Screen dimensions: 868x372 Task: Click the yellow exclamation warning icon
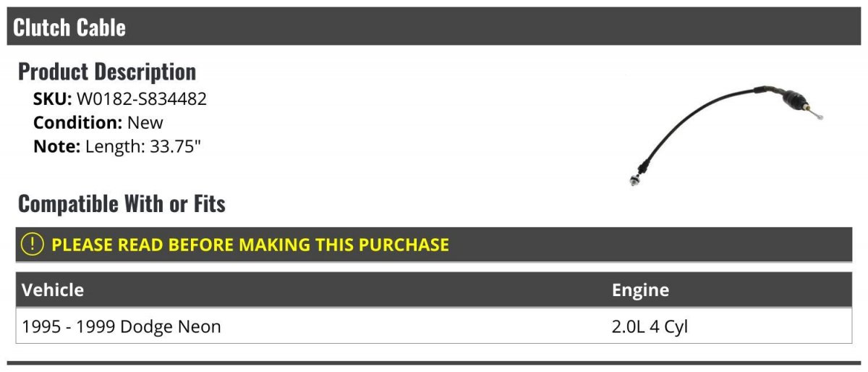click(33, 245)
